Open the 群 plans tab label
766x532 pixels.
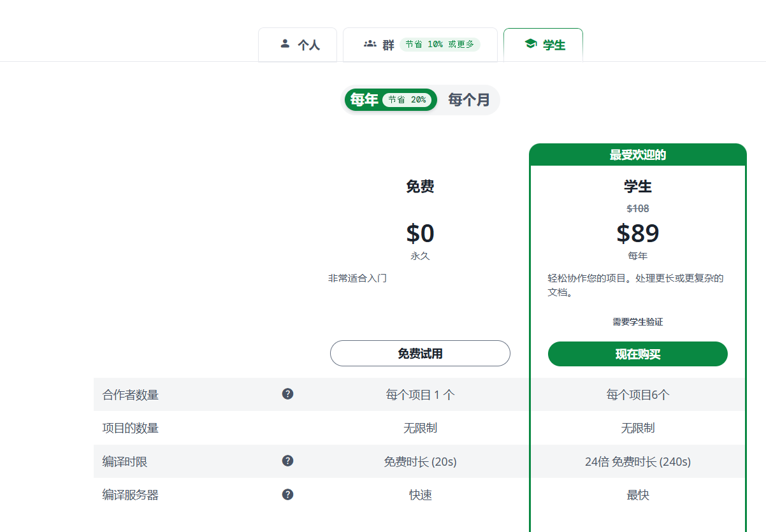388,45
